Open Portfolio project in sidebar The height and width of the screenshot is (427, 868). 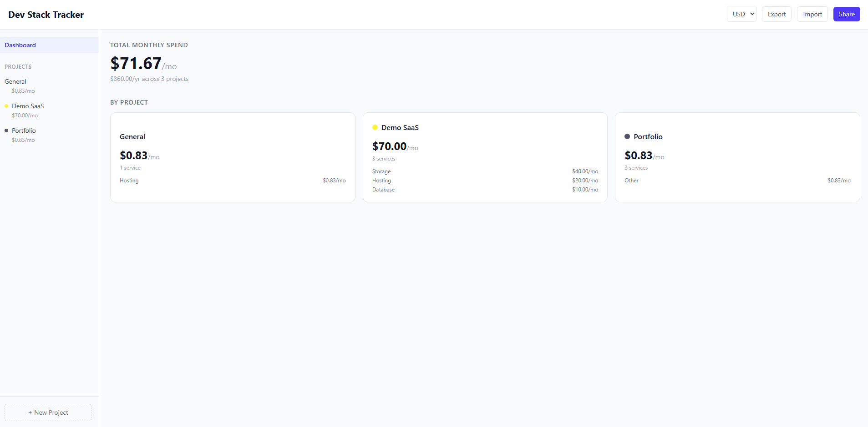(24, 131)
